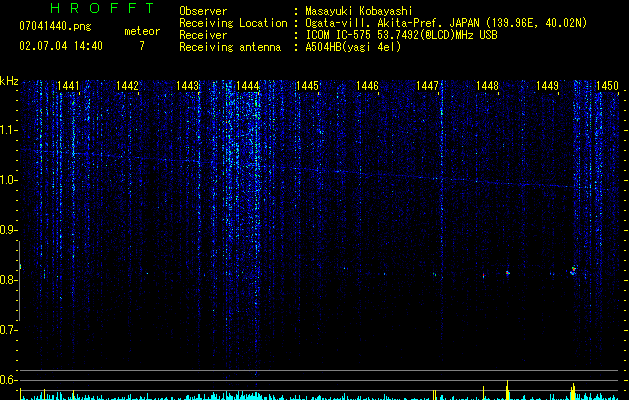Click the 1449 time marker

click(x=548, y=85)
